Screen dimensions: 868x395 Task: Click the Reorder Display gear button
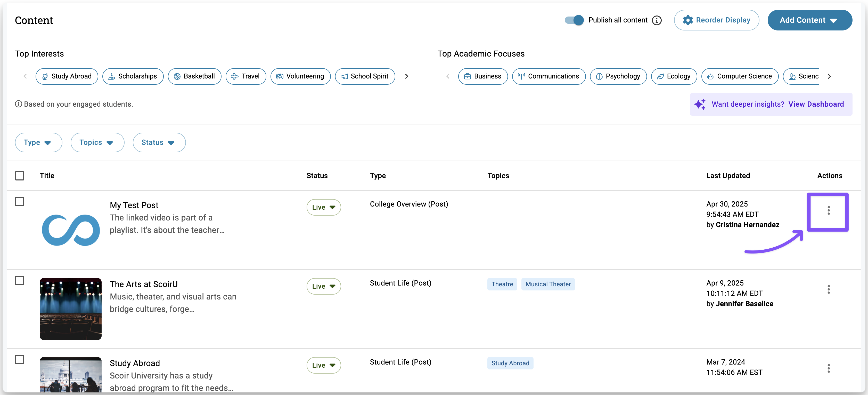pos(716,20)
